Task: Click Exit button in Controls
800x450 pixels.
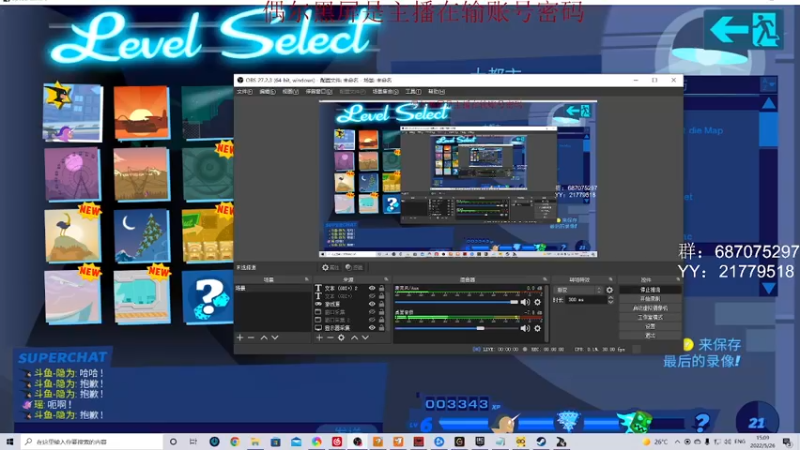Action: coord(650,336)
